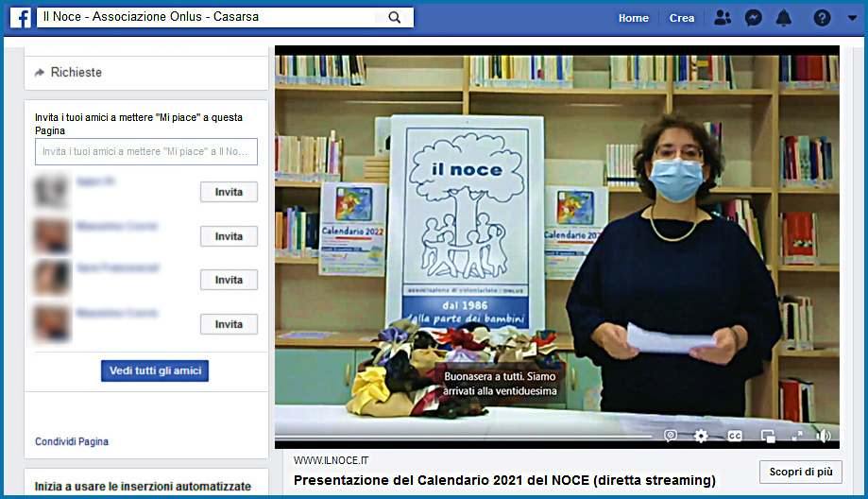The height and width of the screenshot is (499, 868).
Task: Click Condividi Pagina link
Action: [72, 442]
